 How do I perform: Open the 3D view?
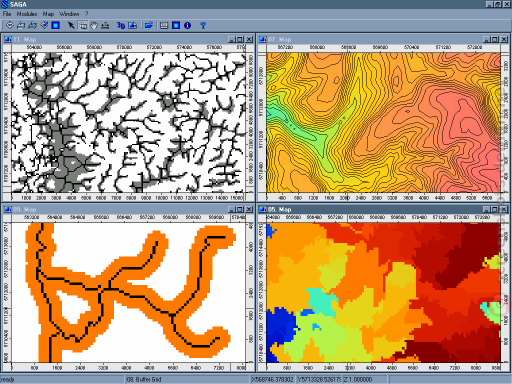(x=121, y=25)
